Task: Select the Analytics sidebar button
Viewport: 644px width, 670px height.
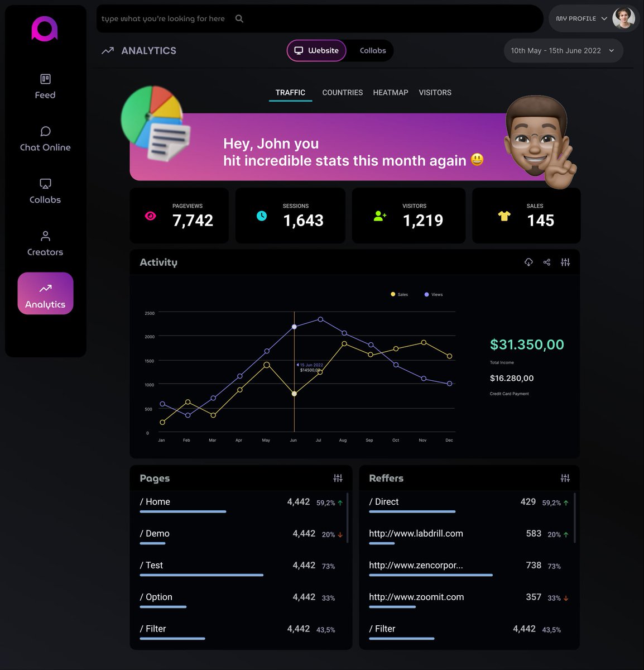Action: pos(45,294)
